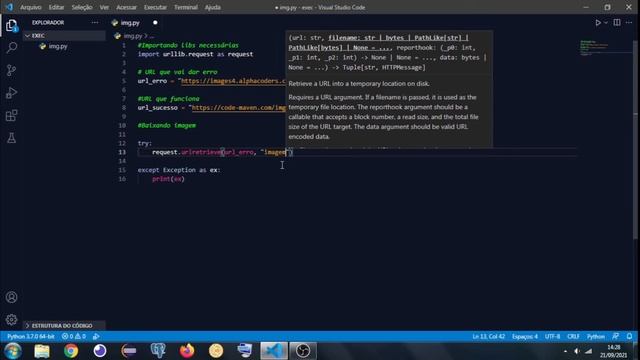Screen dimensions: 640x360
Task: Select the img.py editor tab
Action: (x=130, y=23)
